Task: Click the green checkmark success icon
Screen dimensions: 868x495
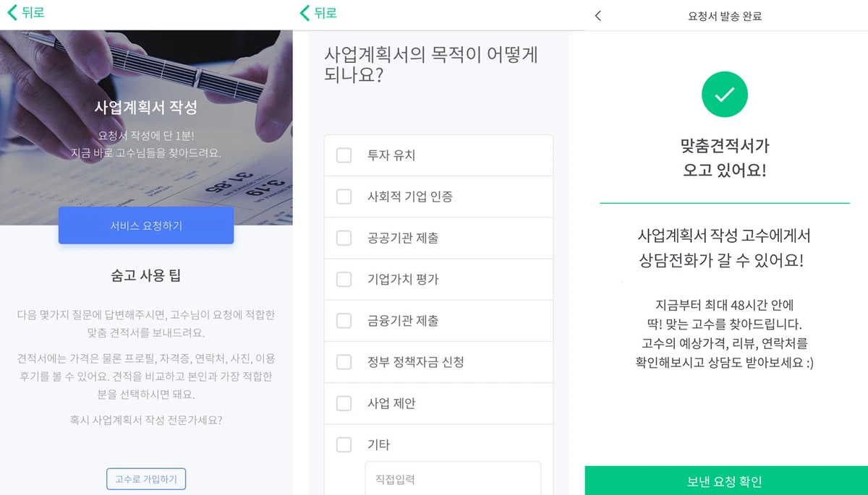Action: [724, 95]
